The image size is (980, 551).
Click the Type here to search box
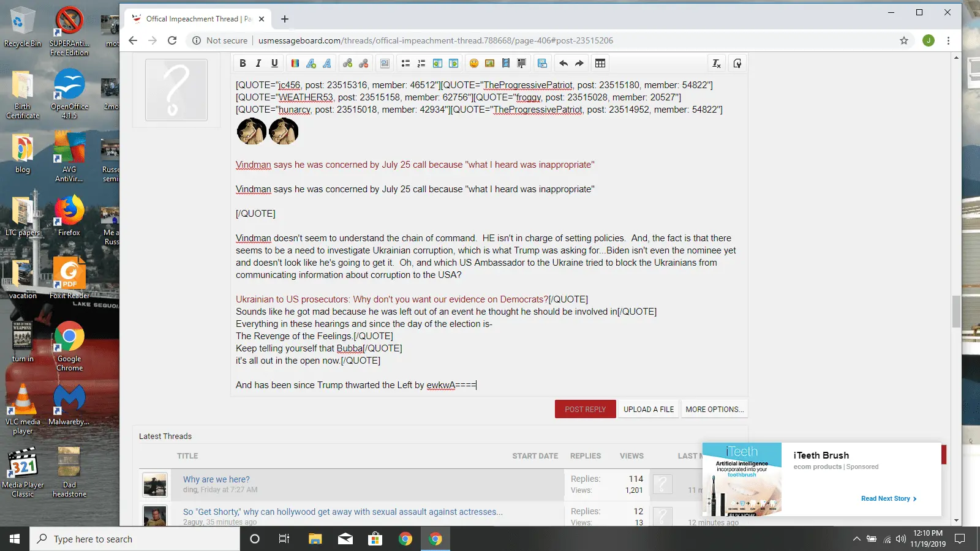[x=135, y=539]
